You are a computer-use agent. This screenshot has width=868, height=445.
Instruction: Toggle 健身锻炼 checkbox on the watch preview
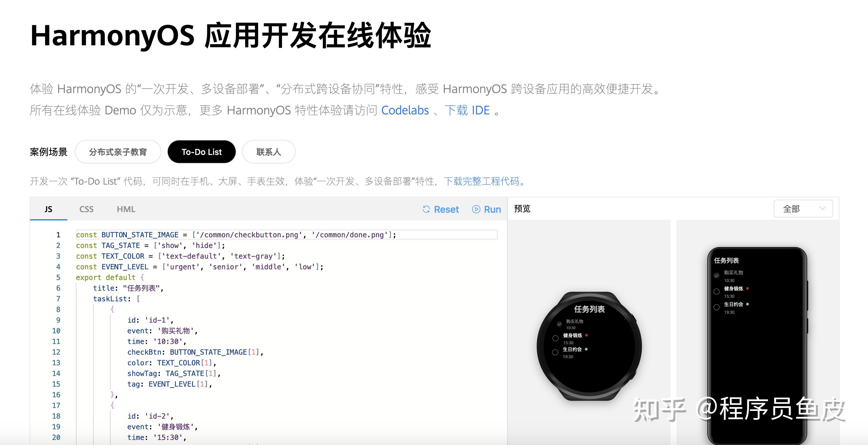pos(555,338)
